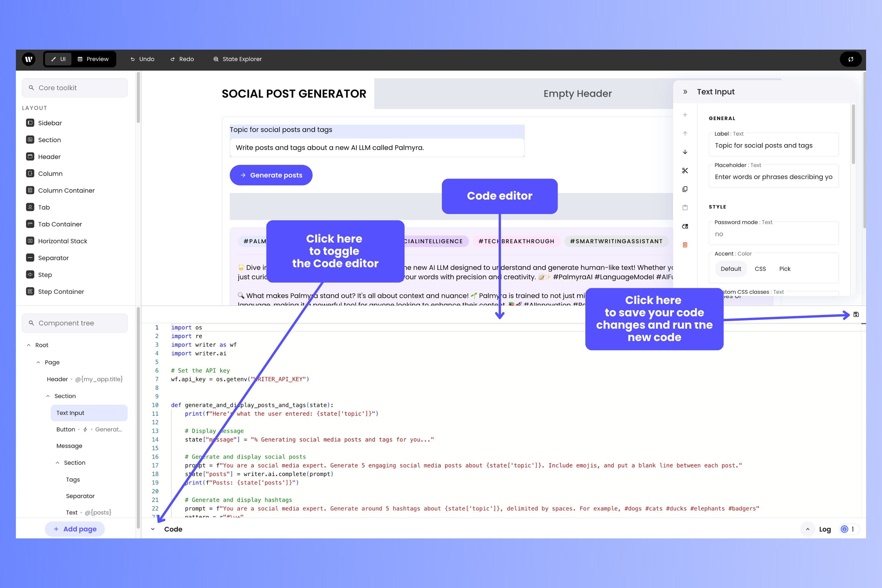Click the Generate posts button
This screenshot has width=882, height=588.
[271, 175]
